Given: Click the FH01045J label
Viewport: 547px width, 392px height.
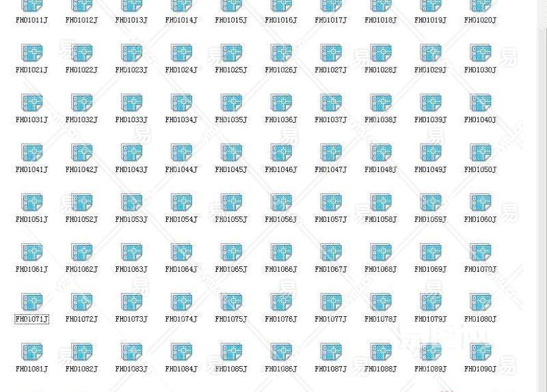Looking at the screenshot, I should 231,169.
